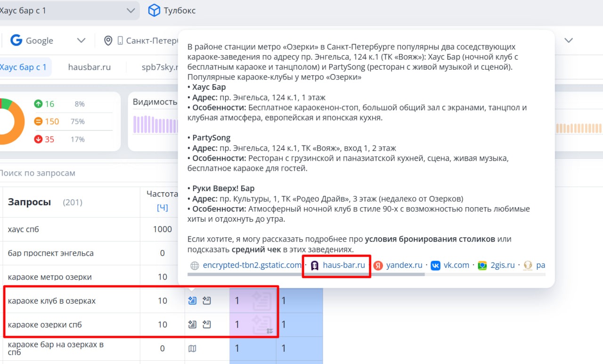Open the haus-bar.ru source link

coord(344,265)
